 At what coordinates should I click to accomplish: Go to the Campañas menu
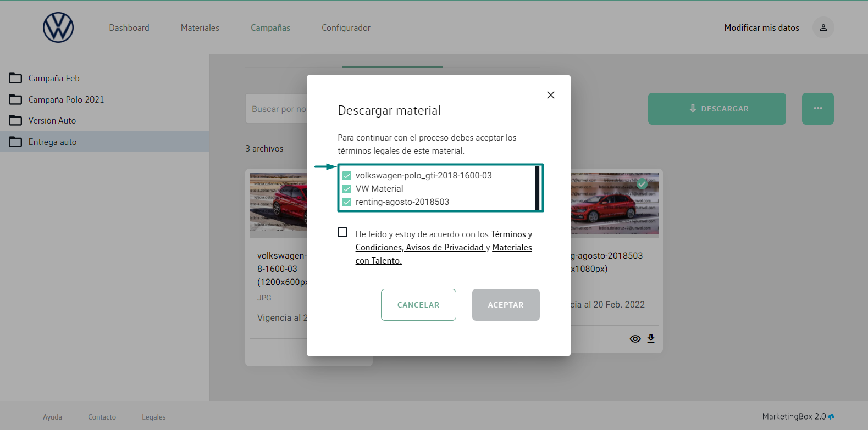click(270, 28)
